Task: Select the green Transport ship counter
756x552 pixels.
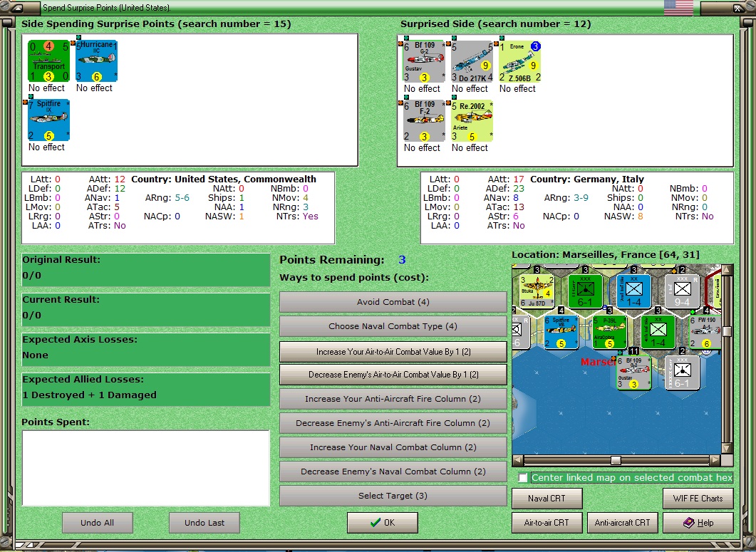Action: [x=48, y=61]
